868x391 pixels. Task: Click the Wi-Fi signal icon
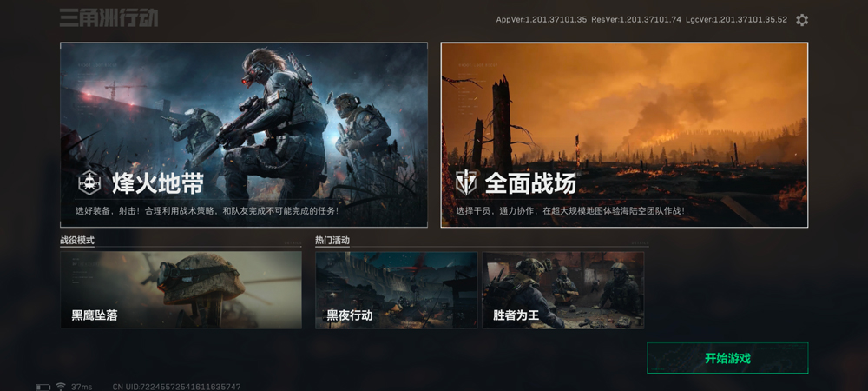(x=61, y=387)
